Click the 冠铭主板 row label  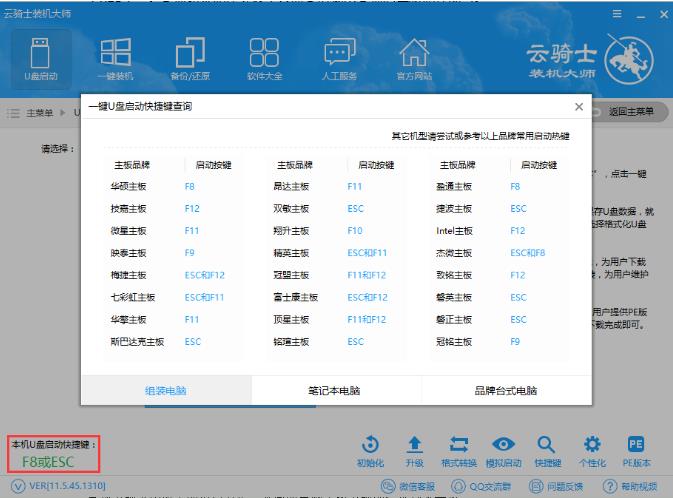pyautogui.click(x=454, y=342)
